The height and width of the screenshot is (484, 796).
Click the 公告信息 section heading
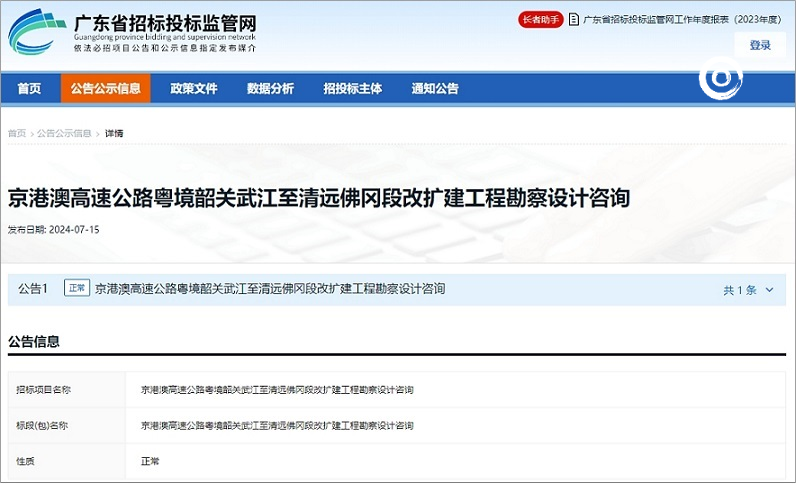coord(34,342)
